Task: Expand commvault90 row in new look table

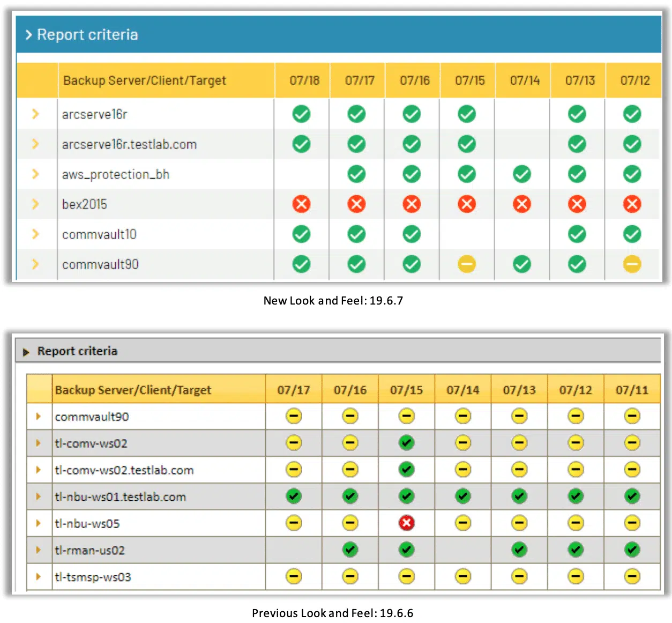Action: point(35,264)
